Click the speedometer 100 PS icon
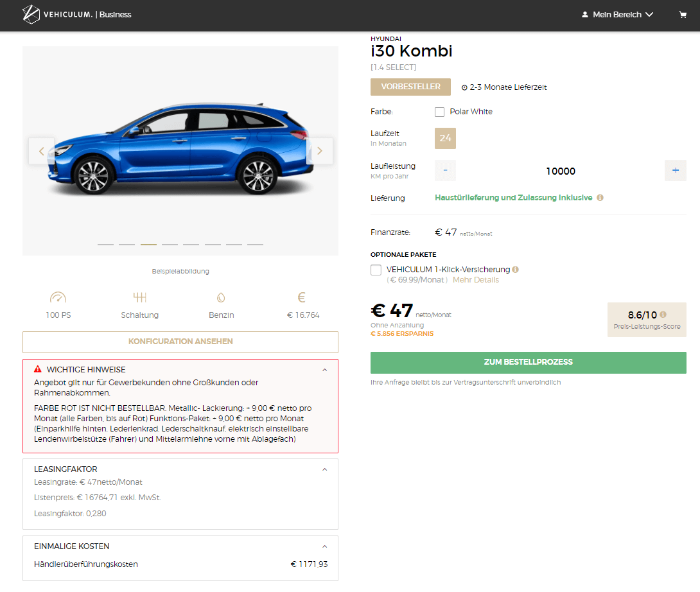The width and height of the screenshot is (700, 592). pyautogui.click(x=58, y=297)
